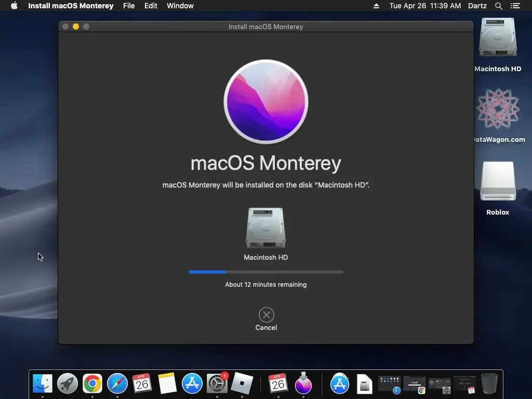Open the Install macOS Monterey app menu
Screen dimensions: 532x399
click(71, 6)
